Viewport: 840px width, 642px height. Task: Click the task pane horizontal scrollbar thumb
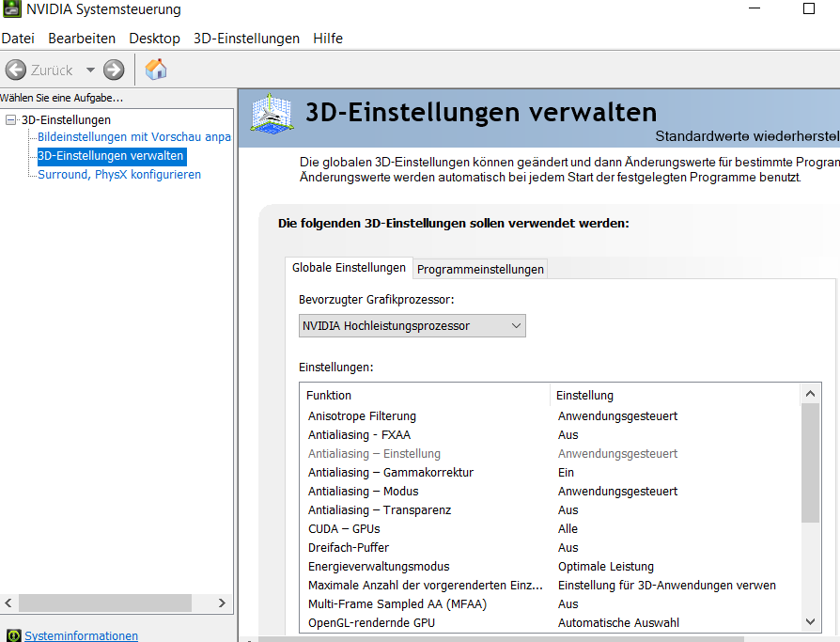tap(105, 603)
